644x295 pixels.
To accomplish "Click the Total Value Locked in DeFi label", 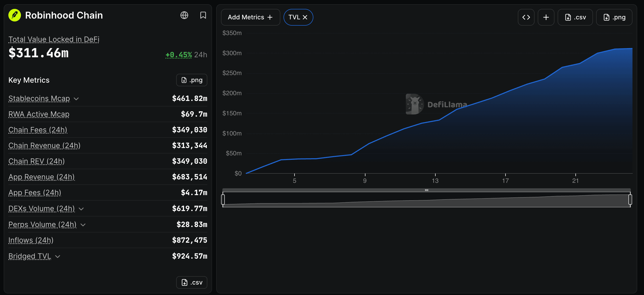I will tap(54, 39).
